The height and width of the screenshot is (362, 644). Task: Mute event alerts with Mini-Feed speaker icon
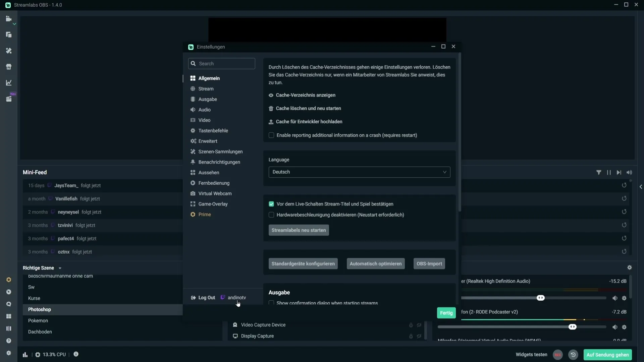click(x=629, y=172)
